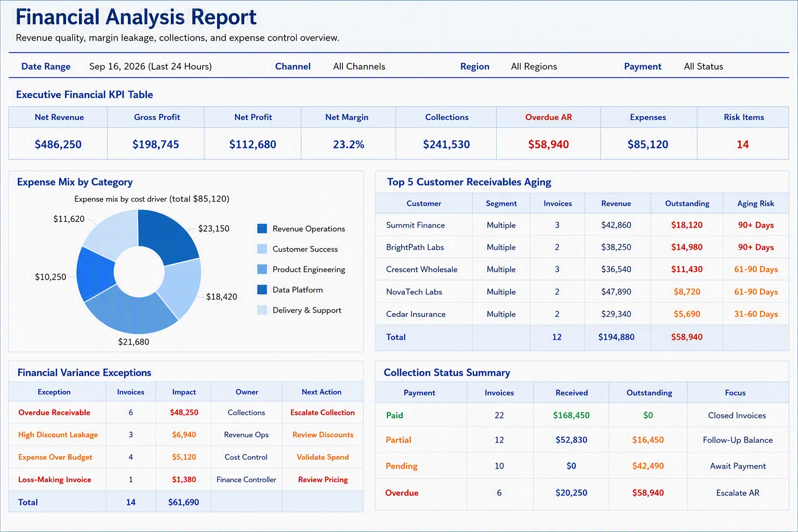Click the Validate Spend next action
Screen dimensions: 798x532
tap(323, 457)
